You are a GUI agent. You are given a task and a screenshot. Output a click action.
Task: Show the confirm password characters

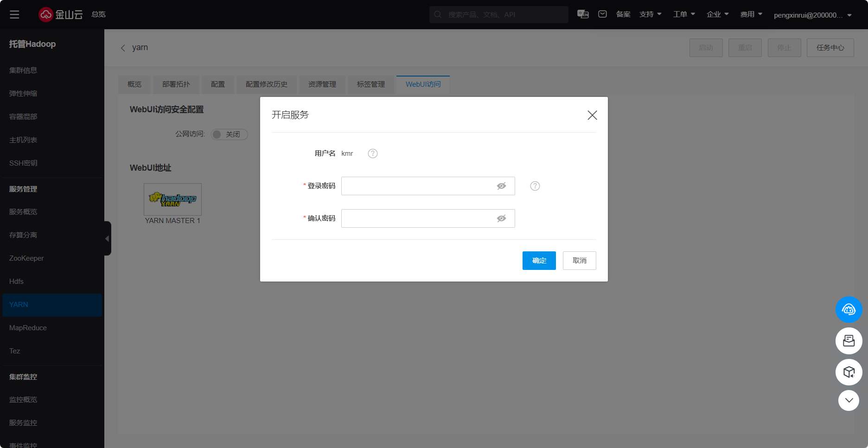(x=501, y=218)
